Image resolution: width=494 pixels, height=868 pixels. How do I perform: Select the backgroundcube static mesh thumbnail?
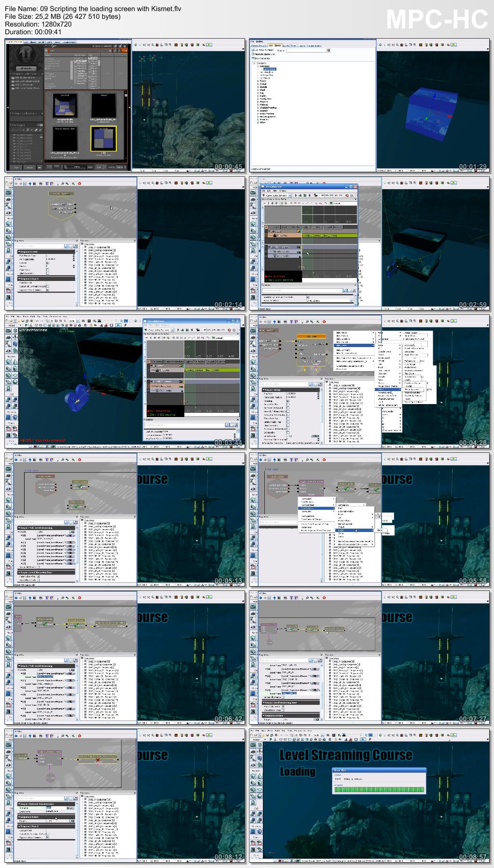point(65,105)
